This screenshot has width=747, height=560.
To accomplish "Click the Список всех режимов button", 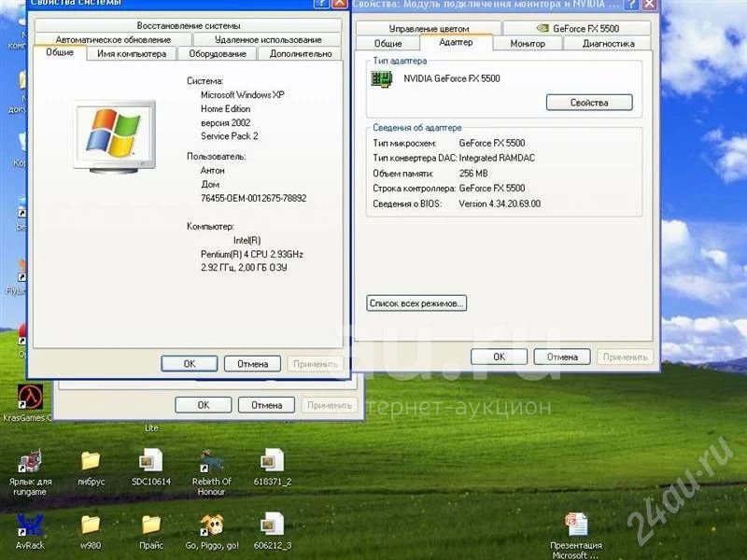I will point(416,303).
